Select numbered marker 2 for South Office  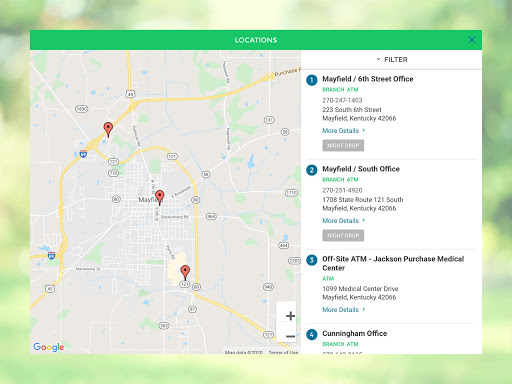click(x=312, y=170)
